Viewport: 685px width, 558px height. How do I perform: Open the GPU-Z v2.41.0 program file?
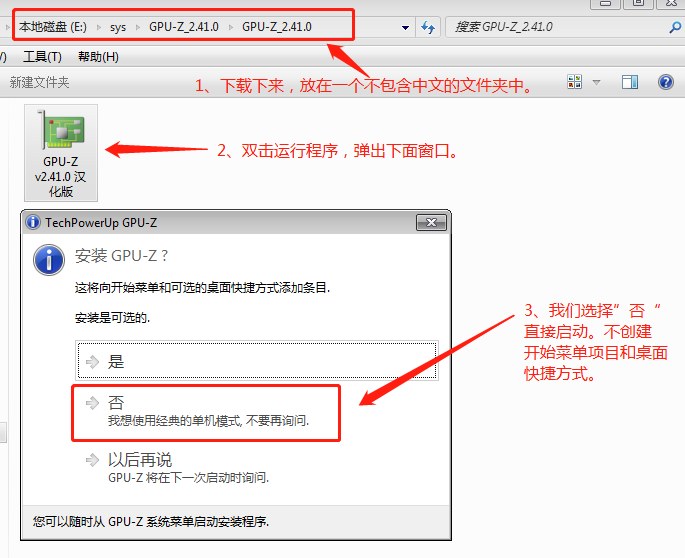click(61, 153)
